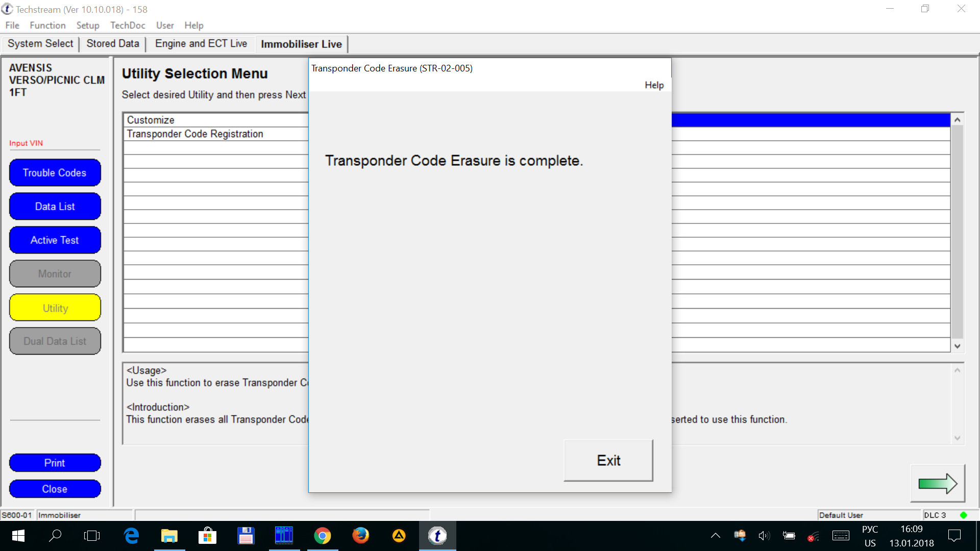980x551 pixels.
Task: Click the Monitor button
Action: pos(55,274)
